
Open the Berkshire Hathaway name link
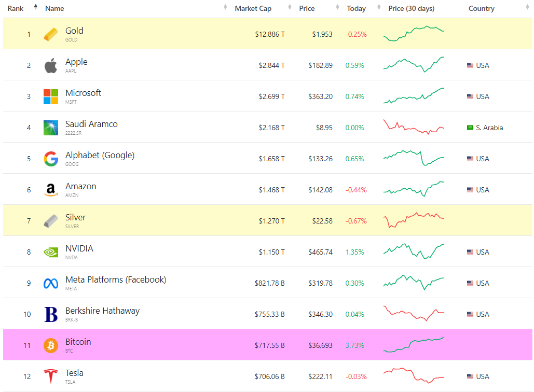click(x=102, y=311)
